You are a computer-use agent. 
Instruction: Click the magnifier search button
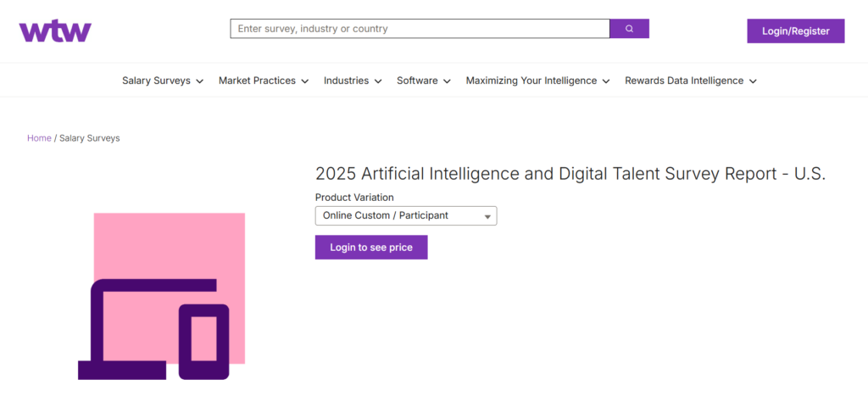(629, 29)
